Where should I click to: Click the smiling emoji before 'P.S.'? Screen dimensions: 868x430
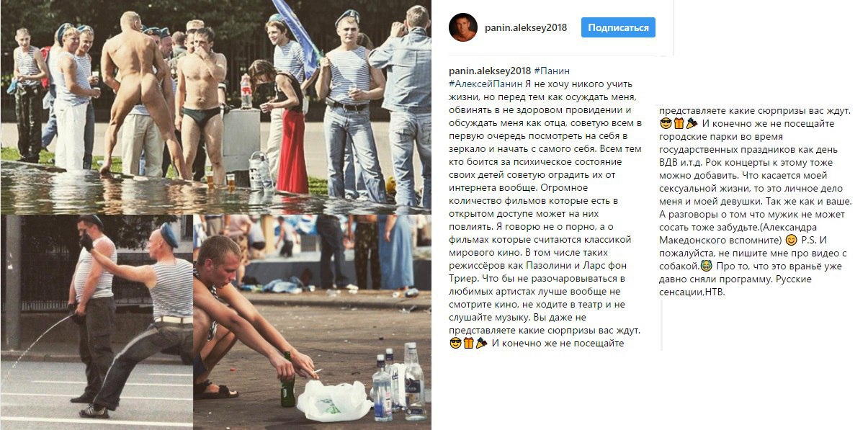coord(791,240)
